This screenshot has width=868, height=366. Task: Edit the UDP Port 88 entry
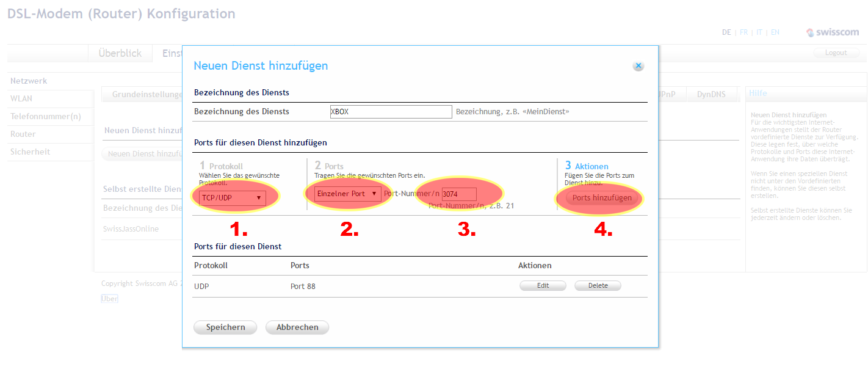[543, 286]
